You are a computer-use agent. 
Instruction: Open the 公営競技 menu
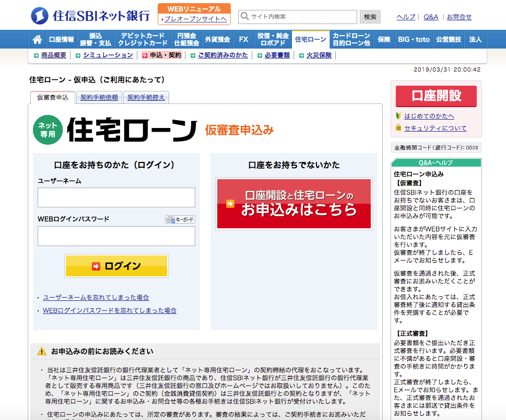point(449,39)
